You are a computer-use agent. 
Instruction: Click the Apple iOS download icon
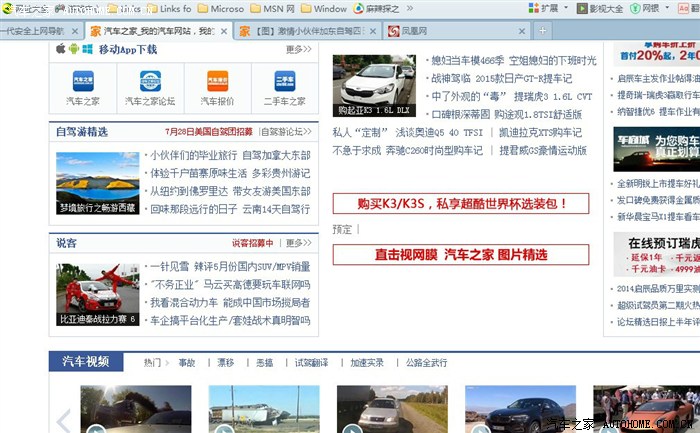(x=60, y=48)
